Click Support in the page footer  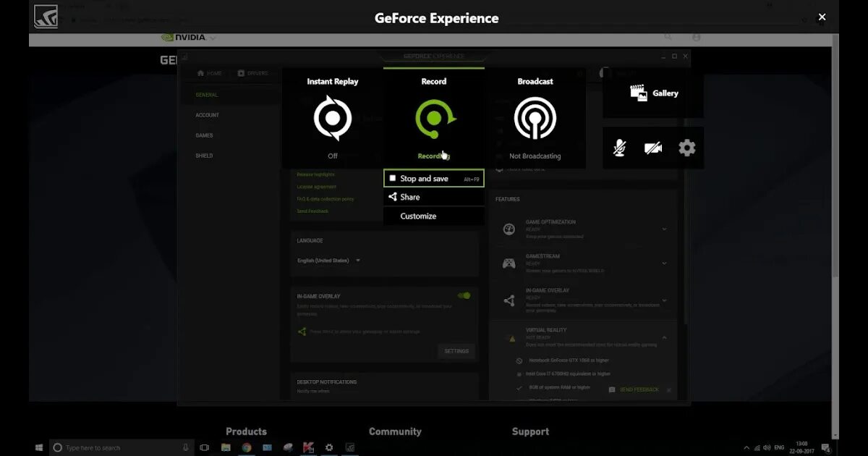530,431
